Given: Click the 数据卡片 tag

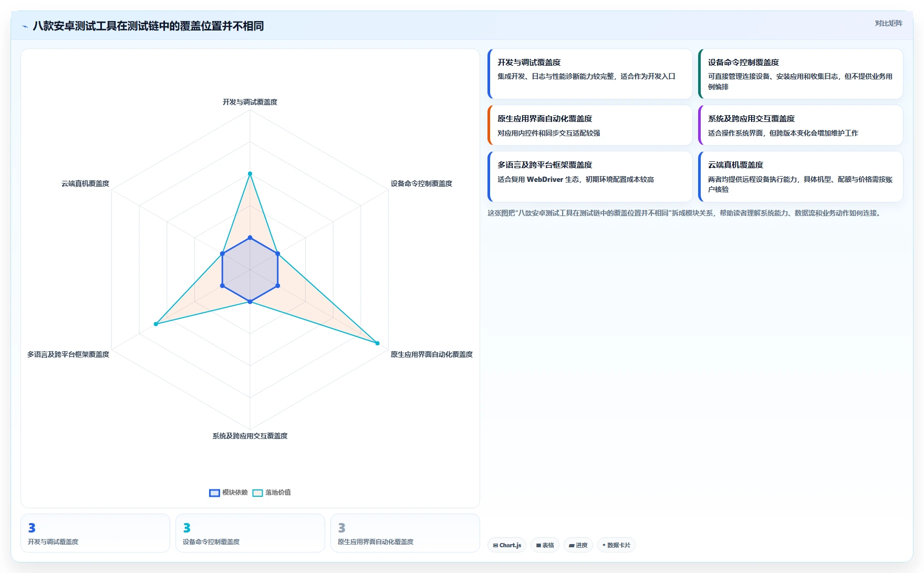Looking at the screenshot, I should coord(616,545).
